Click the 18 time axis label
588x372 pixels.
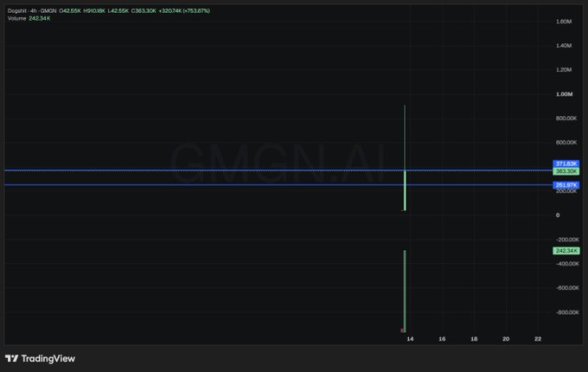coord(474,339)
